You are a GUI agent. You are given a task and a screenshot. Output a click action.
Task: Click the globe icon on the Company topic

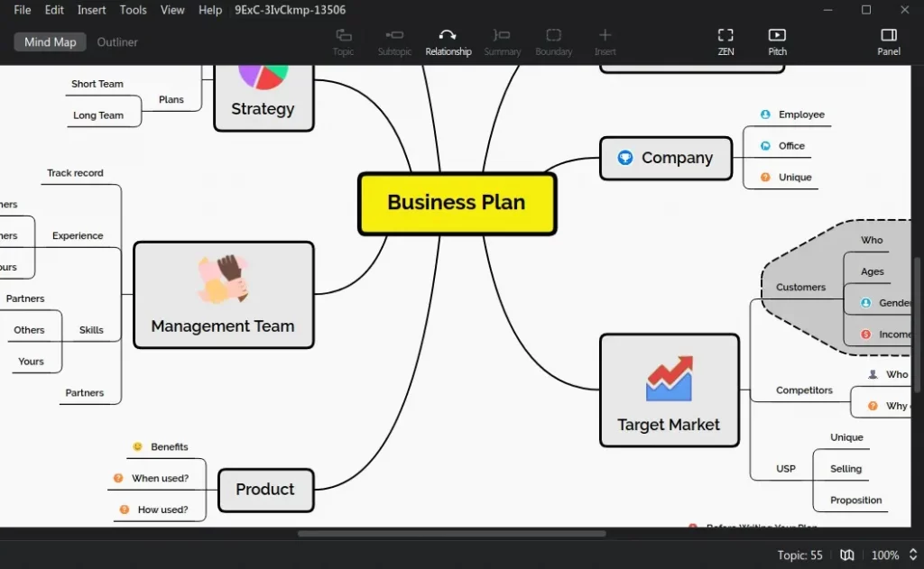pos(626,158)
